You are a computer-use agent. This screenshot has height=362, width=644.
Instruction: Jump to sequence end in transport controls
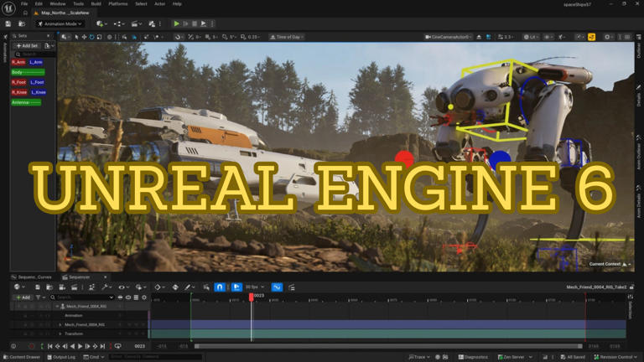coord(102,346)
